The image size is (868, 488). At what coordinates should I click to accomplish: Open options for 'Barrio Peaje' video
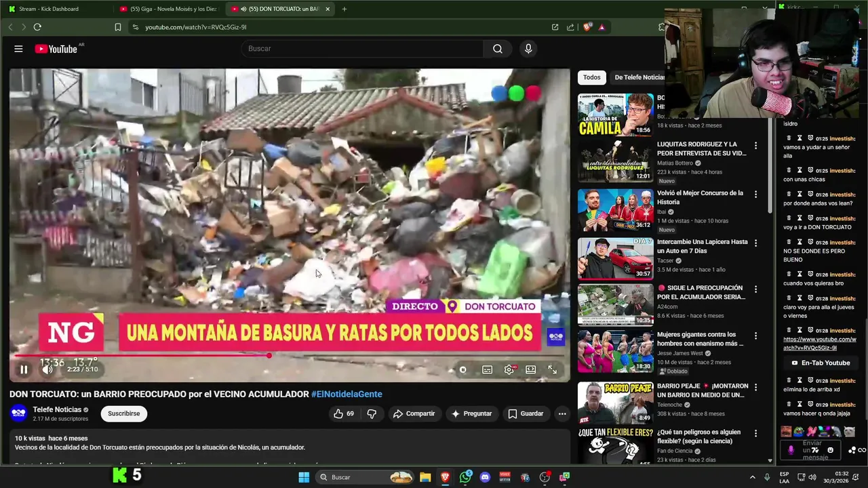(755, 388)
